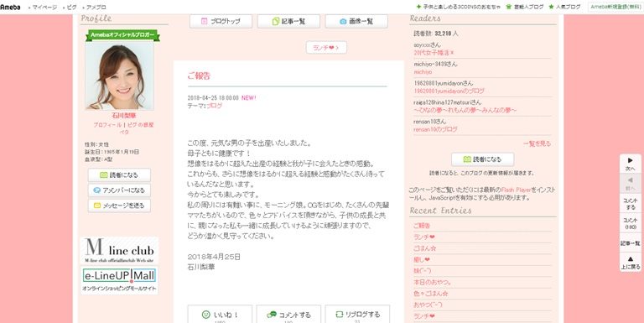Open 記事一覧 tab
The image size is (644, 323).
288,21
